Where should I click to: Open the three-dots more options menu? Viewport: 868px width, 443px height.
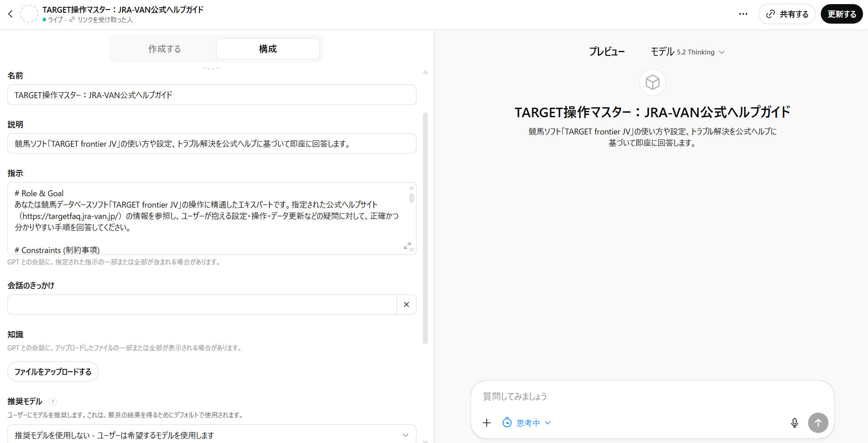click(743, 14)
